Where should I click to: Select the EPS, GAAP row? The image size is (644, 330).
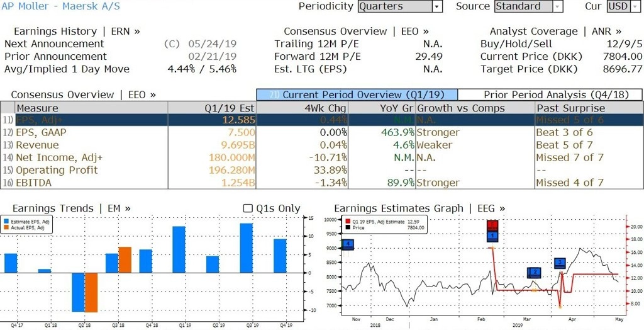[321, 132]
